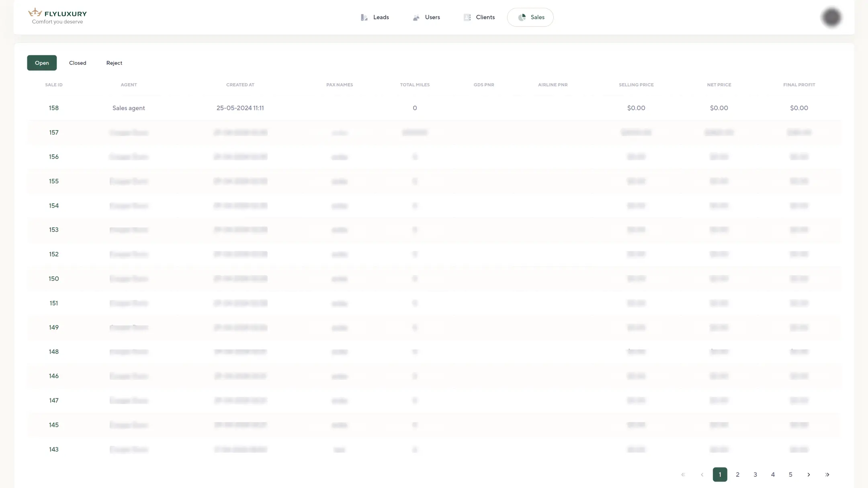
Task: Go to pagination page 5
Action: tap(790, 474)
